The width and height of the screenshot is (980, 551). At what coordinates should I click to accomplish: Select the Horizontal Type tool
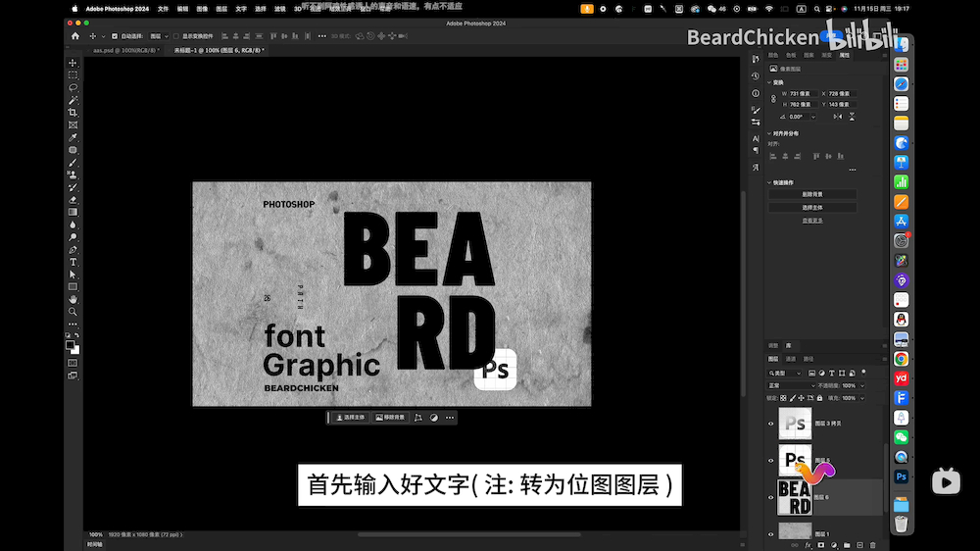coord(73,263)
